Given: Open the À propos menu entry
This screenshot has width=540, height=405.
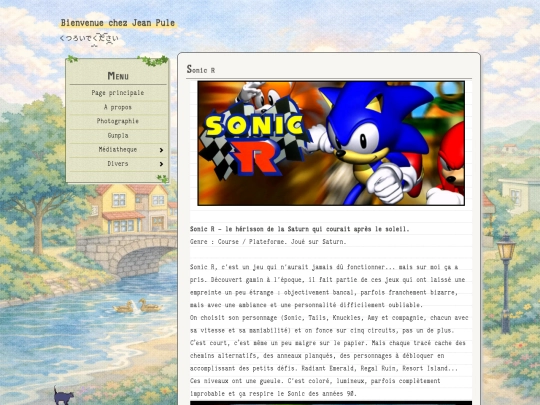Looking at the screenshot, I should (x=118, y=107).
